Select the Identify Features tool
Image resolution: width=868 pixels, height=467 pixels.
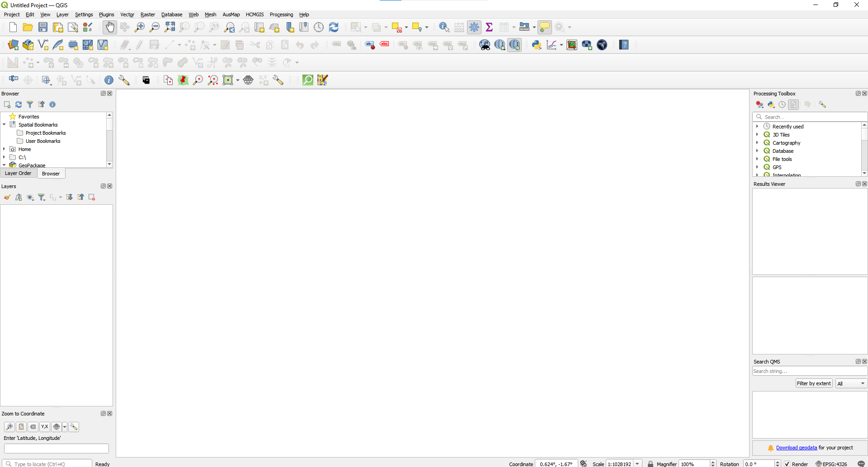pyautogui.click(x=444, y=27)
